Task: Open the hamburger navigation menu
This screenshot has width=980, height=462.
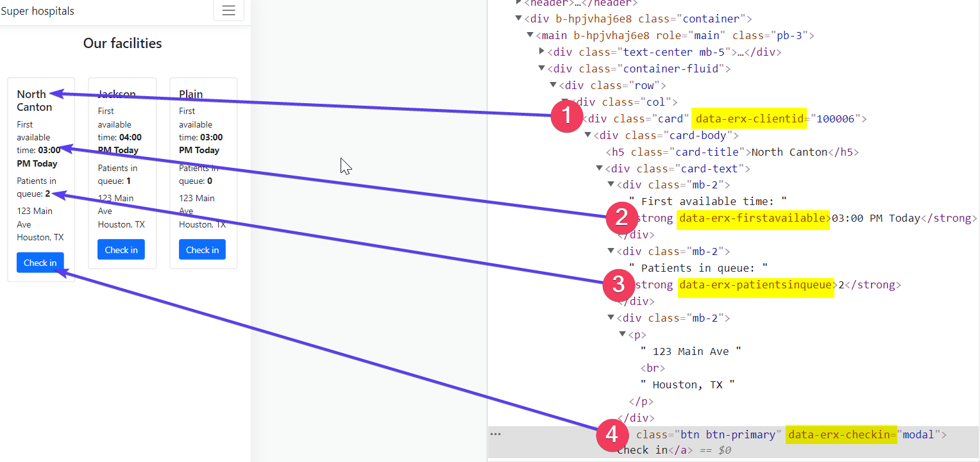Action: [229, 10]
